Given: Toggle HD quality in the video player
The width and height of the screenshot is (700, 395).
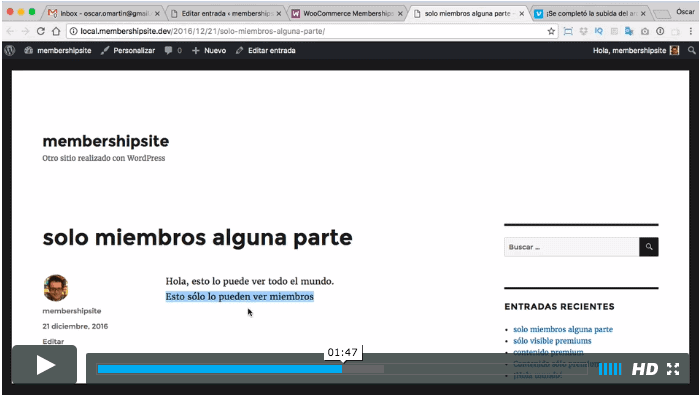Looking at the screenshot, I should tap(645, 369).
